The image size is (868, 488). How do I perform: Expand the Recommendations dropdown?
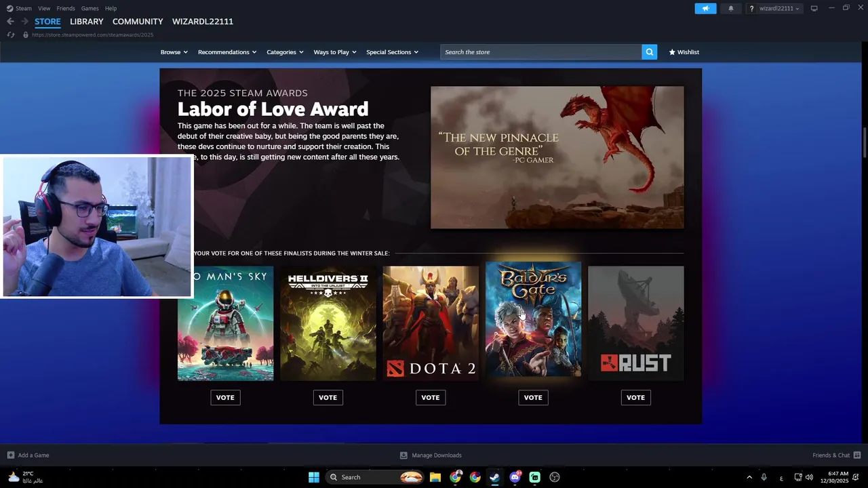pyautogui.click(x=227, y=52)
